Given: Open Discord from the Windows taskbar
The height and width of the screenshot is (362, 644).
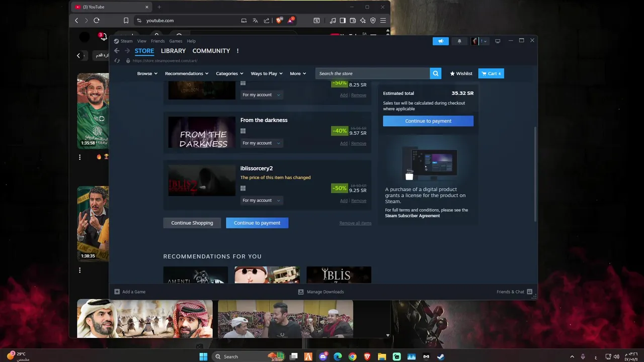Looking at the screenshot, I should [323, 356].
